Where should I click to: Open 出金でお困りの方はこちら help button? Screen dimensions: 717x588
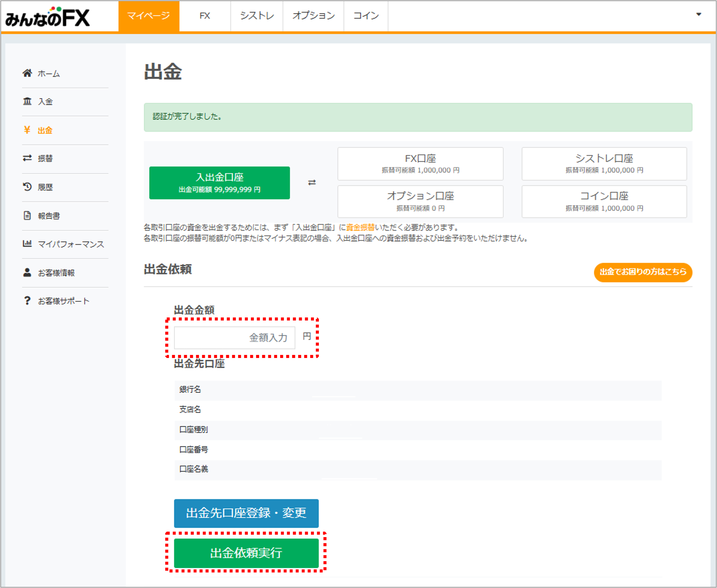tap(643, 272)
